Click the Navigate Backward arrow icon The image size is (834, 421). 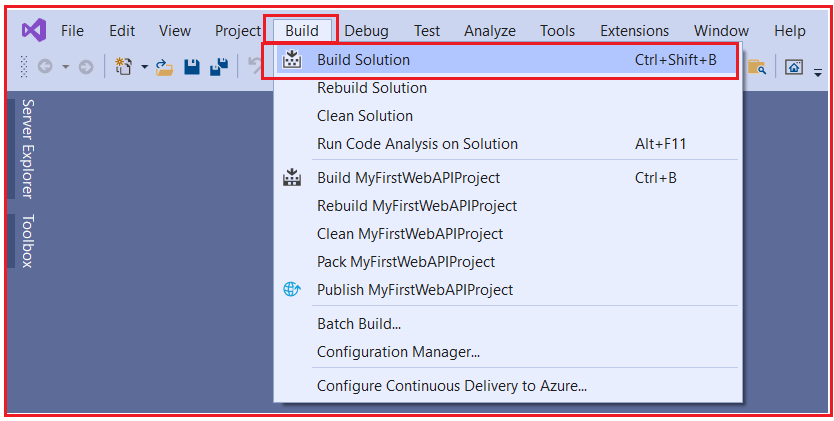click(x=45, y=67)
